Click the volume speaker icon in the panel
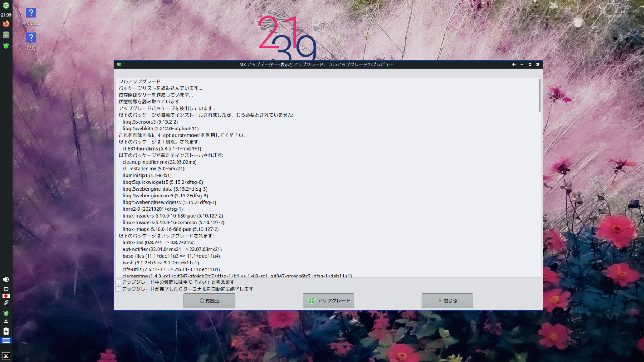 point(6,280)
